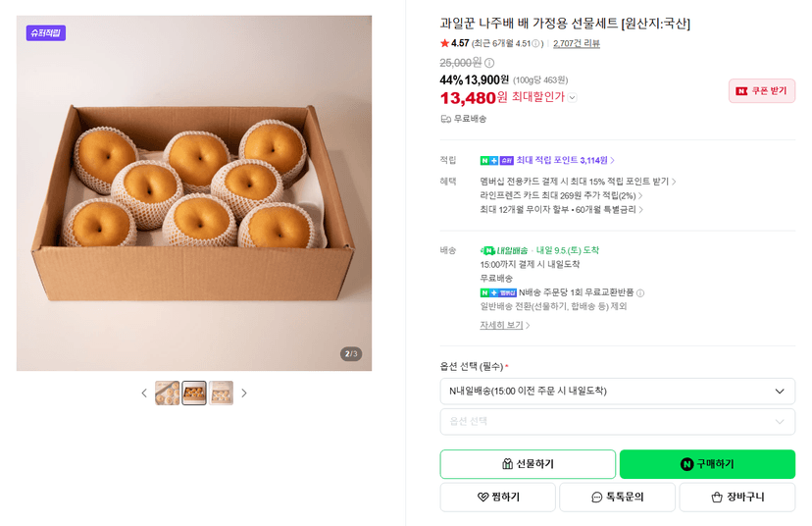This screenshot has width=812, height=526.
Task: Click the 쿠폰 받기 coupon button
Action: [762, 90]
